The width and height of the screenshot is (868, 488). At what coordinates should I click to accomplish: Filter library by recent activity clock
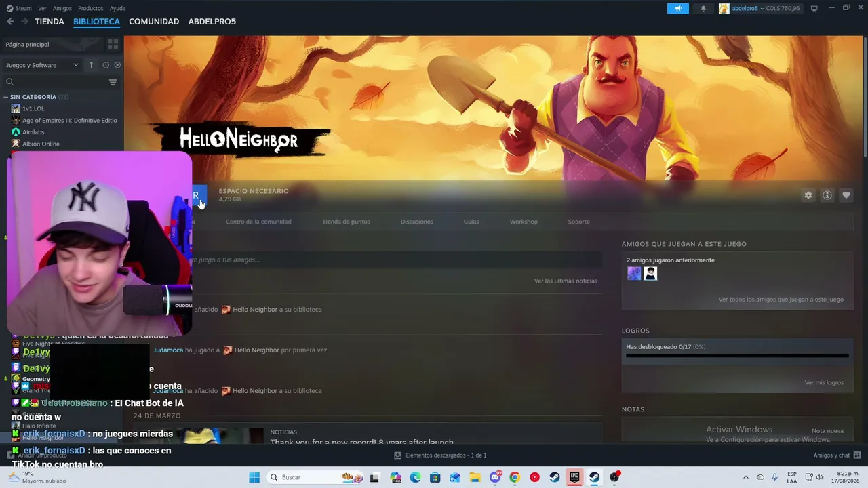[x=106, y=65]
